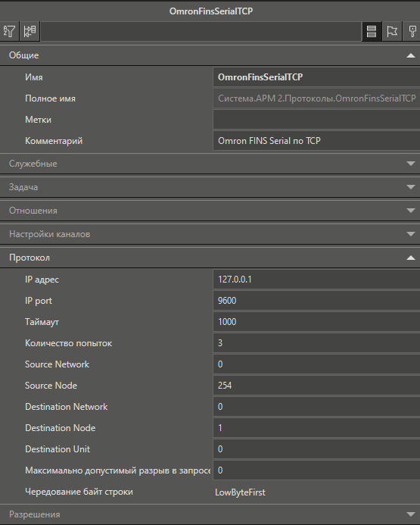This screenshot has width=420, height=525.
Task: Click the Destination Unit label
Action: click(58, 449)
